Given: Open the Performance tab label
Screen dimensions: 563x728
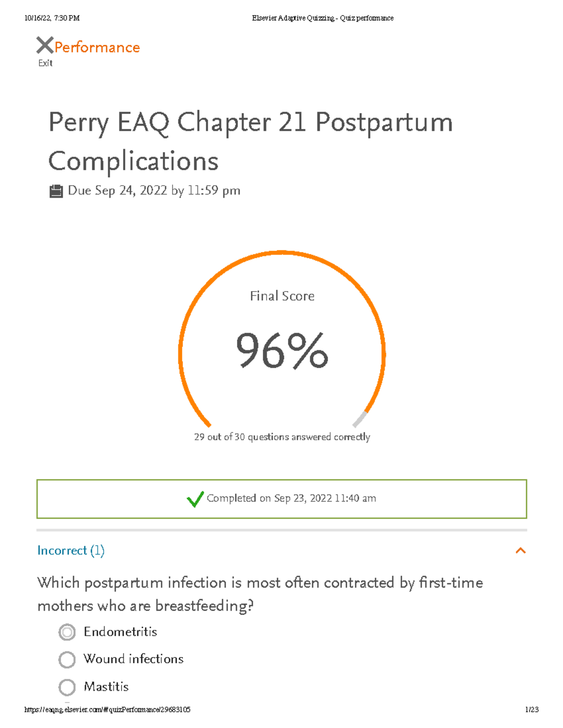Looking at the screenshot, I should 96,46.
